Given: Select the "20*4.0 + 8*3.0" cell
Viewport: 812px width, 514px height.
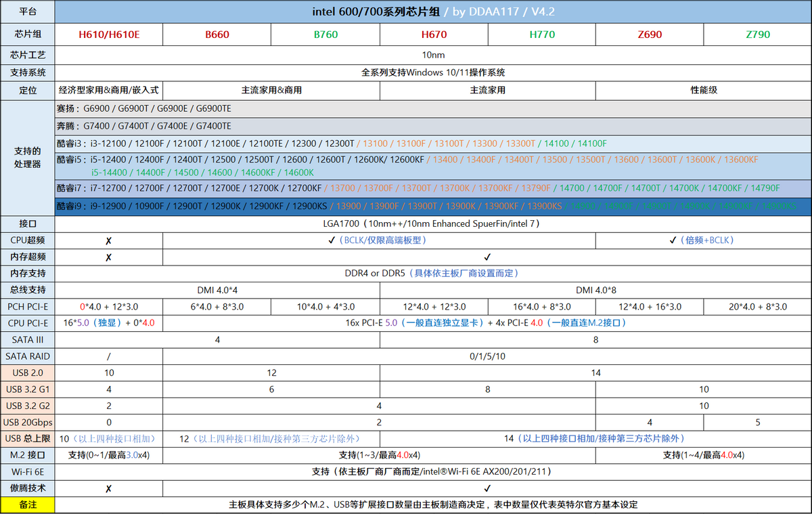Looking at the screenshot, I should pyautogui.click(x=758, y=306).
